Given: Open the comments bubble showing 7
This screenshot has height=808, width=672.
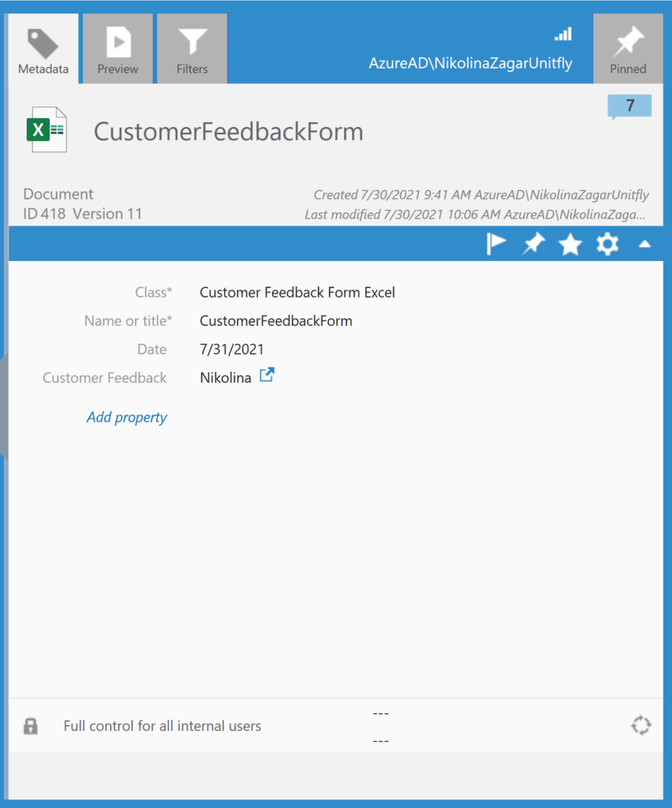Looking at the screenshot, I should click(x=629, y=107).
